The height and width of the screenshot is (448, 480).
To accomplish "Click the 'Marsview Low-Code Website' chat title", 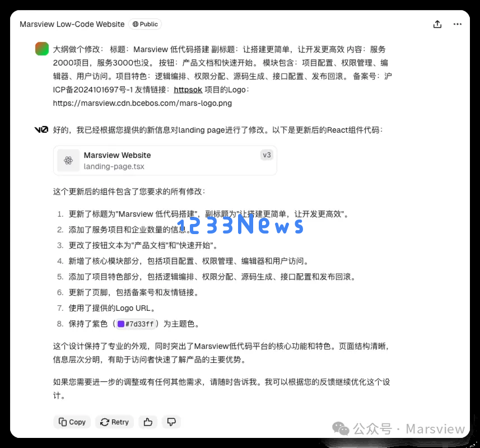I will (x=72, y=24).
